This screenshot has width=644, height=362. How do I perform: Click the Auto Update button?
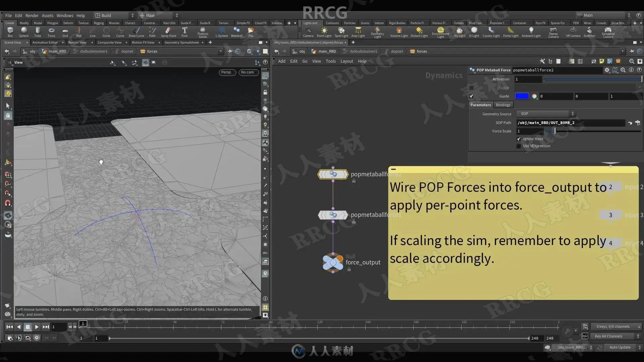pos(620,347)
